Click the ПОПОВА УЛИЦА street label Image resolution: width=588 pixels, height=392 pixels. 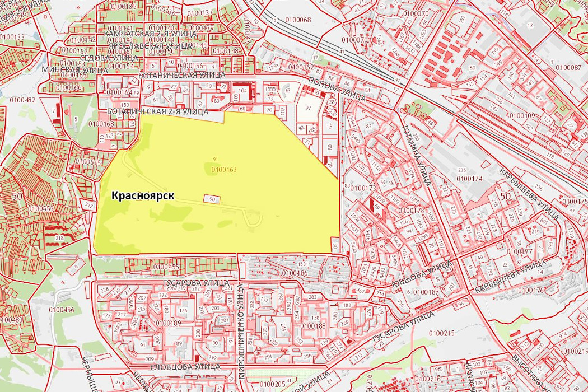click(x=337, y=90)
